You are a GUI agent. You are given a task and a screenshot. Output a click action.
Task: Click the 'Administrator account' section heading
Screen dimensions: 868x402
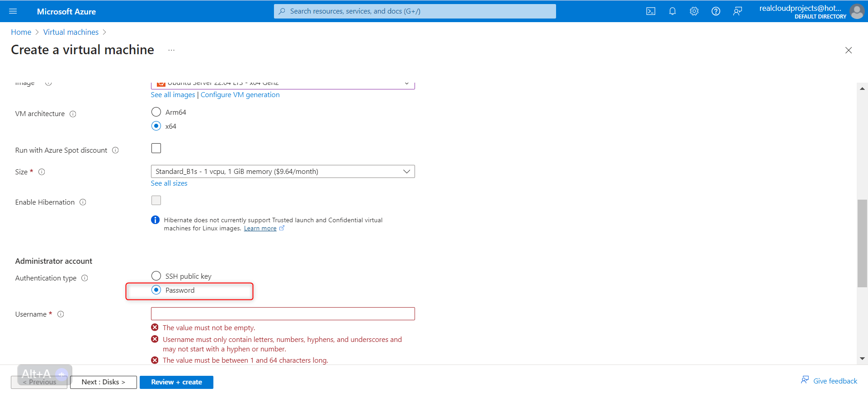[x=54, y=261]
